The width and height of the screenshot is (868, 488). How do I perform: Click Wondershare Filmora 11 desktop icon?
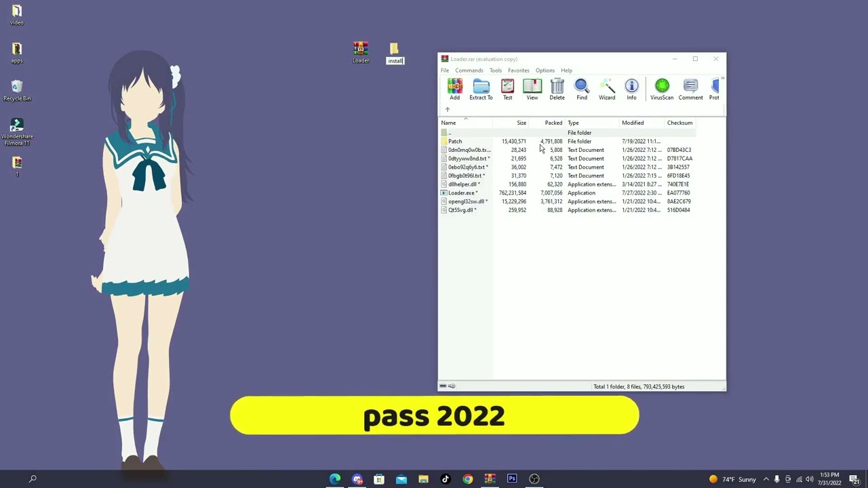[x=17, y=131]
